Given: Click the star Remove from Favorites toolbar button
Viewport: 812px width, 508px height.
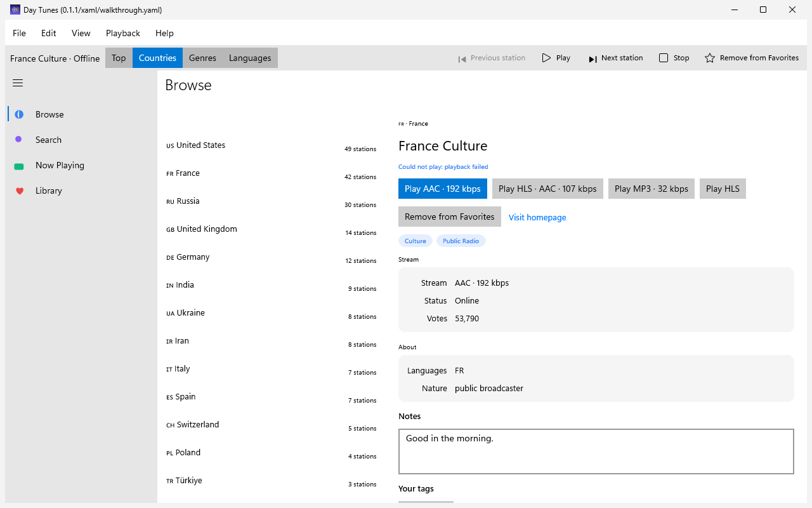Looking at the screenshot, I should [x=752, y=58].
